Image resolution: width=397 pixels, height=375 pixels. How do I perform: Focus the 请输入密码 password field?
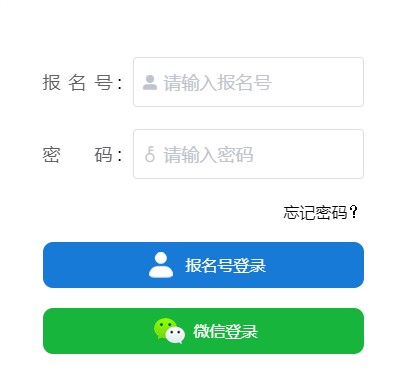click(248, 154)
